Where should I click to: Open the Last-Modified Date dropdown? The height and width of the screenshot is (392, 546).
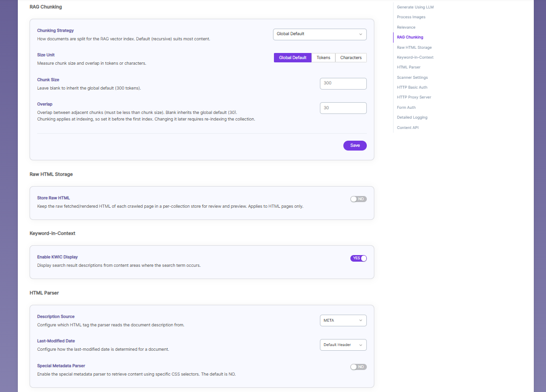(343, 345)
